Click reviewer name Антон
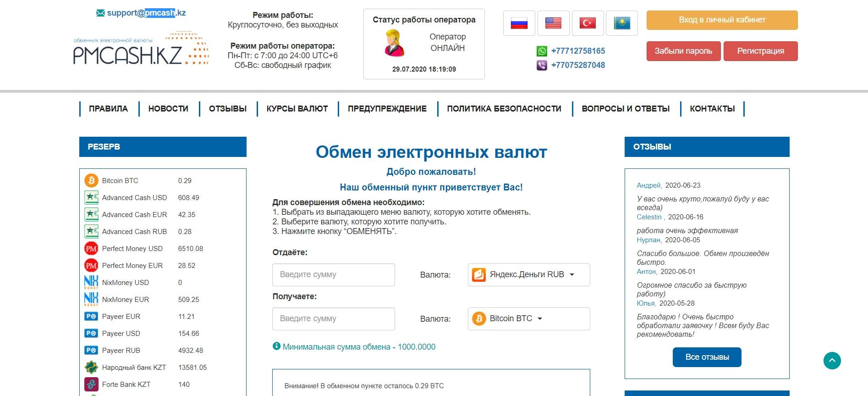The height and width of the screenshot is (396, 868). click(646, 272)
